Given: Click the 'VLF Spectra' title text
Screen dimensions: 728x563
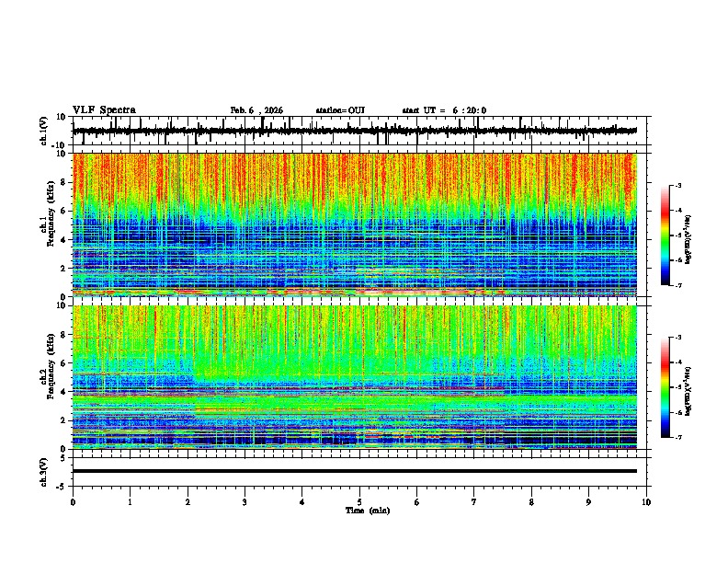Looking at the screenshot, I should [104, 110].
